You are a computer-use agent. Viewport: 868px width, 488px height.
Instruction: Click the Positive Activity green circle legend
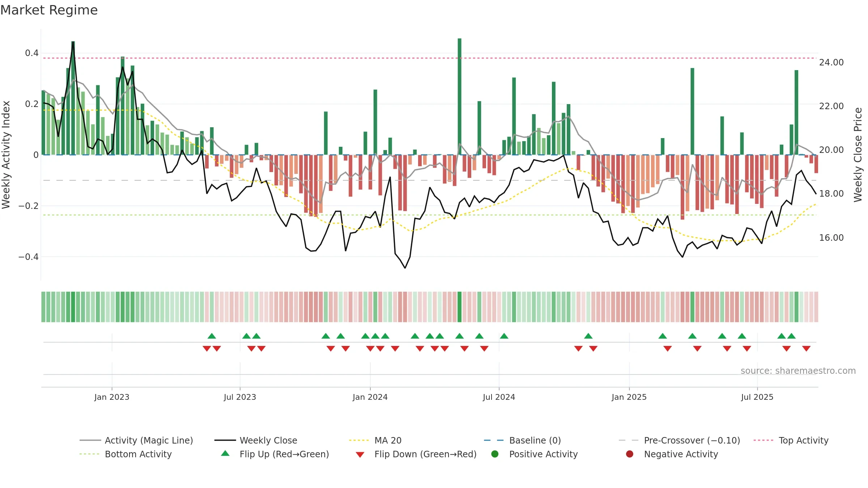click(495, 454)
